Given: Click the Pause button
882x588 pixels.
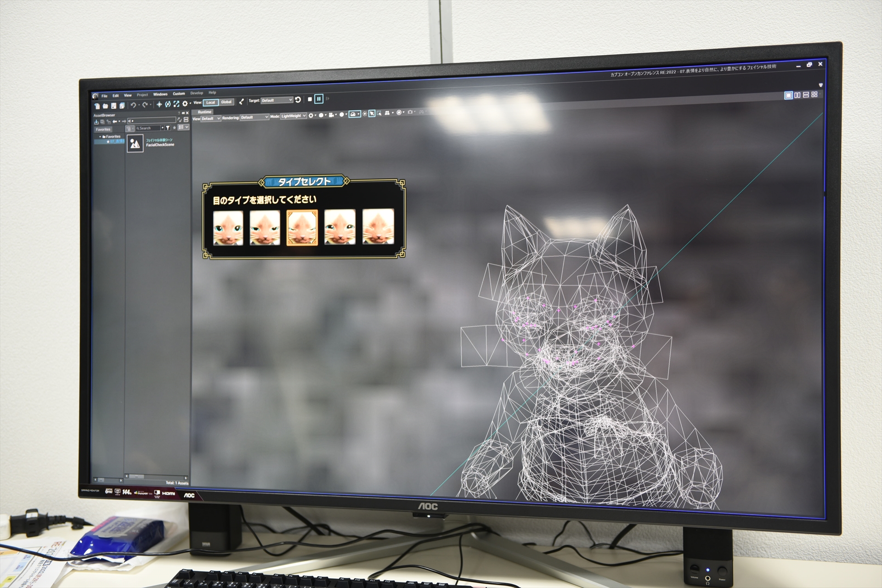Looking at the screenshot, I should (318, 99).
